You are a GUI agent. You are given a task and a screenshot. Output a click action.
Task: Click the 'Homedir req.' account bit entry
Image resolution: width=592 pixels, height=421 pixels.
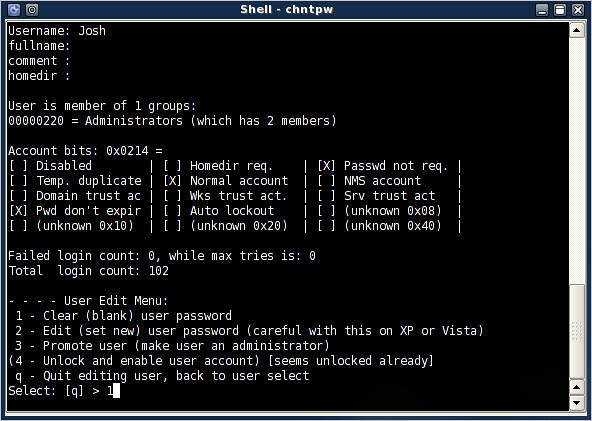218,166
